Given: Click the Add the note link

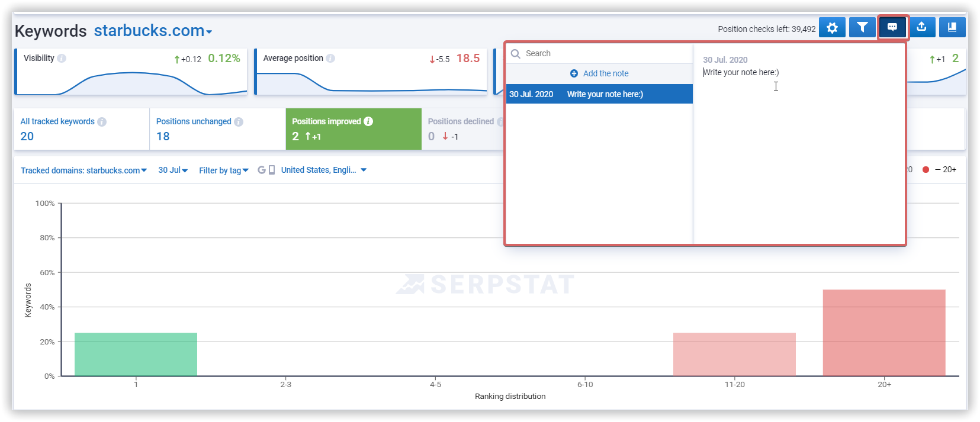Looking at the screenshot, I should click(x=599, y=73).
